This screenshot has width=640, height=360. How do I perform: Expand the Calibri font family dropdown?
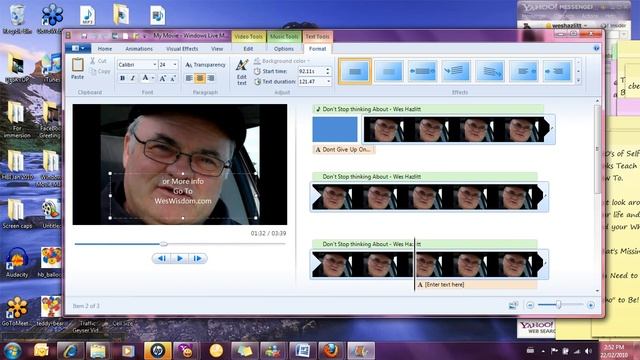pyautogui.click(x=155, y=64)
